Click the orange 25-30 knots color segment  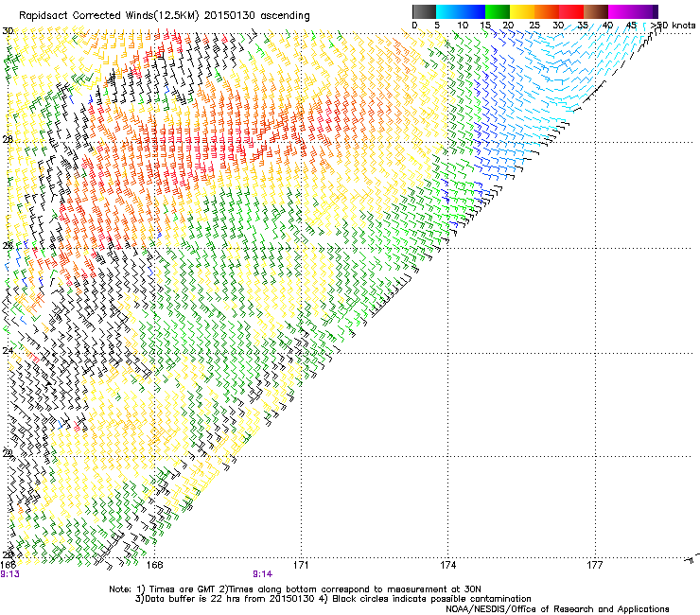pos(547,11)
